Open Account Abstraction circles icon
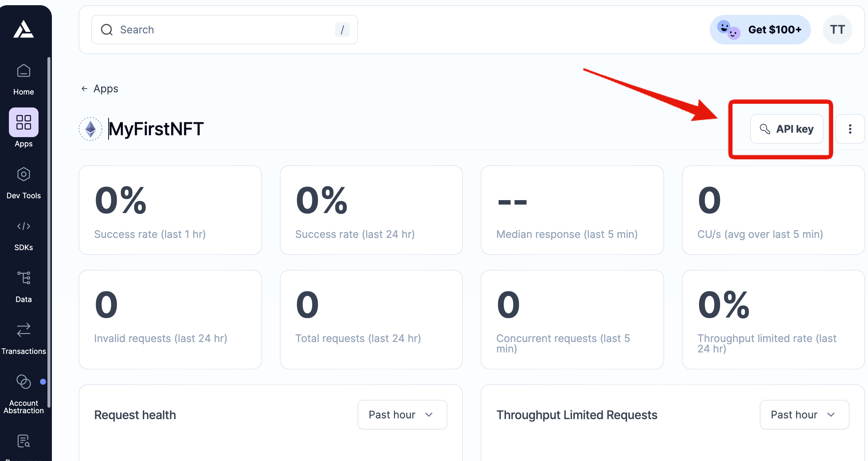868x461 pixels. (23, 382)
